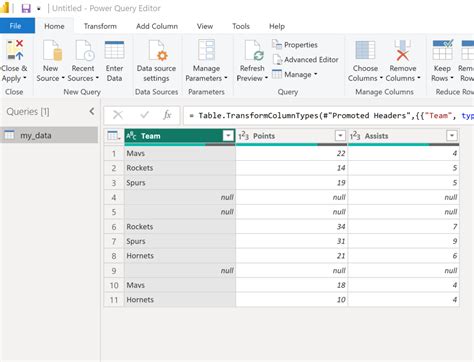This screenshot has height=362, width=474.
Task: Open the Advanced Editor
Action: click(305, 60)
